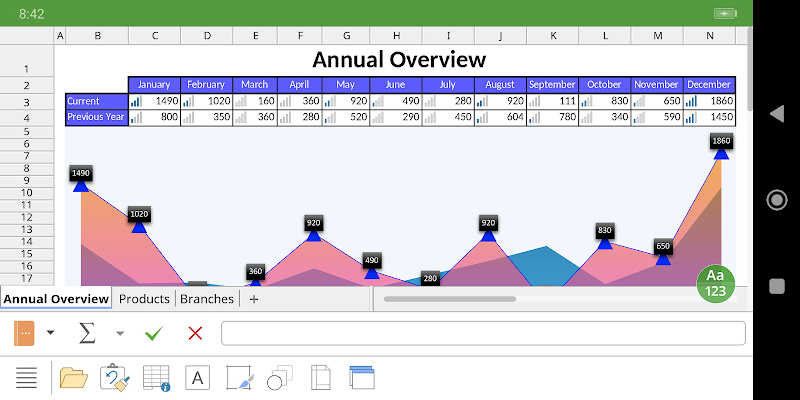This screenshot has width=800, height=400.
Task: Switch to the Products sheet tab
Action: pyautogui.click(x=144, y=299)
